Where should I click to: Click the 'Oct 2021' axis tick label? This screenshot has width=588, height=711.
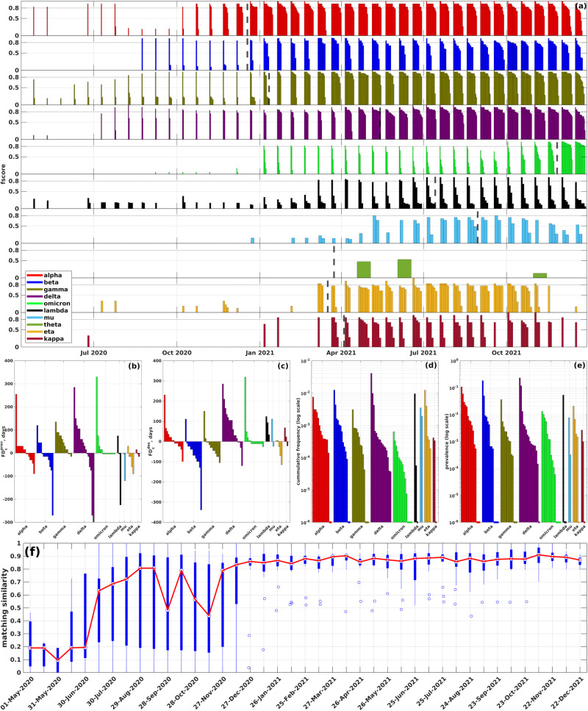pyautogui.click(x=506, y=352)
